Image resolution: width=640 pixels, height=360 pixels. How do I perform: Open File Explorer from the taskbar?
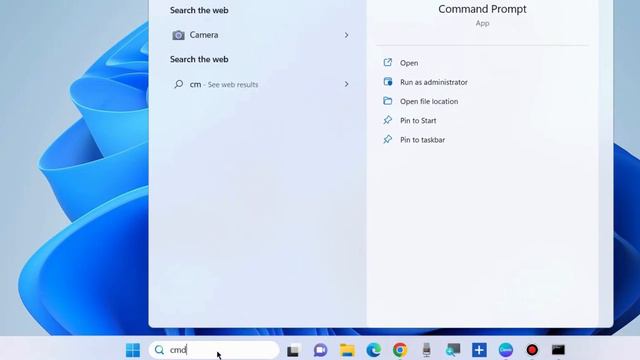click(x=347, y=350)
